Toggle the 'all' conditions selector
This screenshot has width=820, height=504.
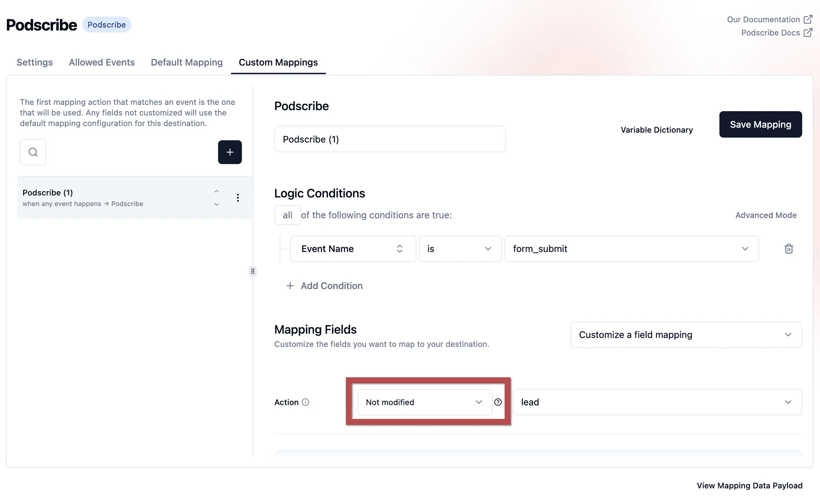click(x=287, y=215)
